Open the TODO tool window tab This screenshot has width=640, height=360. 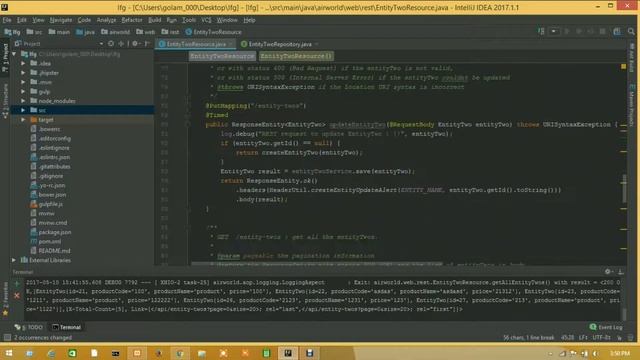29,327
